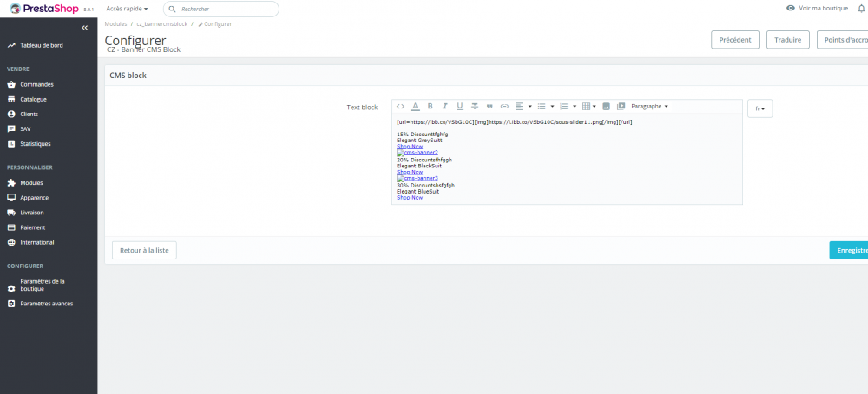Open the alignment options arrow
The image size is (868, 394).
[529, 106]
